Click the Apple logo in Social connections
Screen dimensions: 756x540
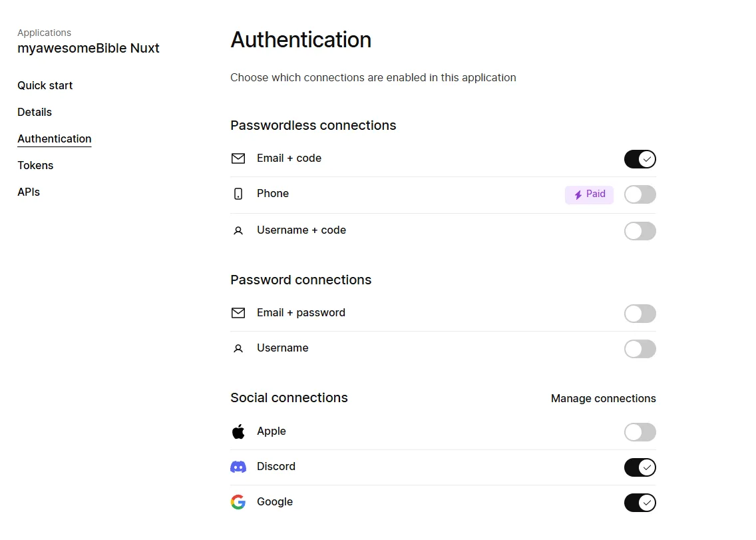coord(238,431)
